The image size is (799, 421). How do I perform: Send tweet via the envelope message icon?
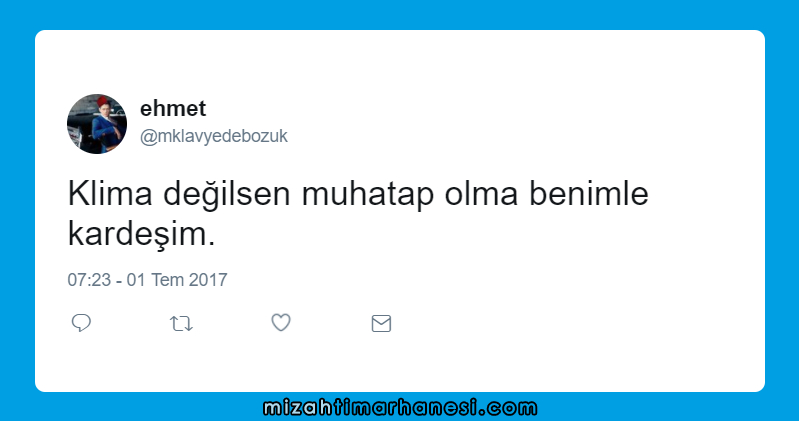(x=381, y=324)
